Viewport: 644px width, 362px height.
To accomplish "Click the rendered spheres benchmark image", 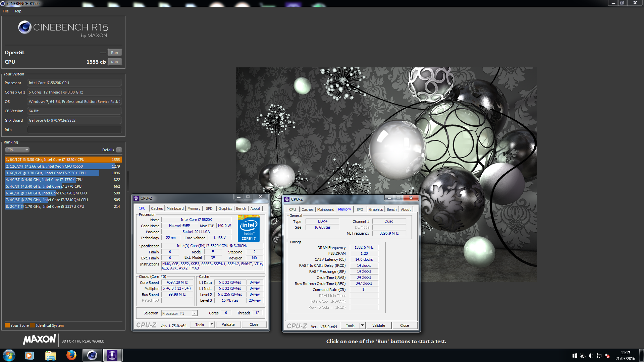I will [x=386, y=174].
